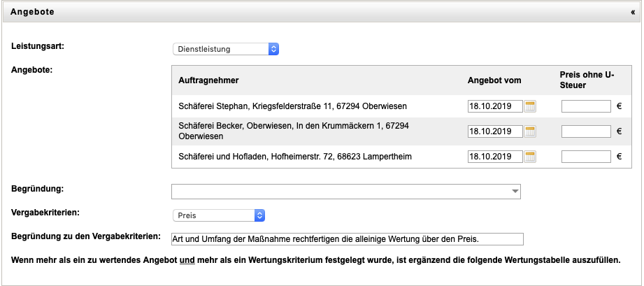Collapse the Angebote panel with double-chevron
644x286 pixels.
pyautogui.click(x=633, y=12)
